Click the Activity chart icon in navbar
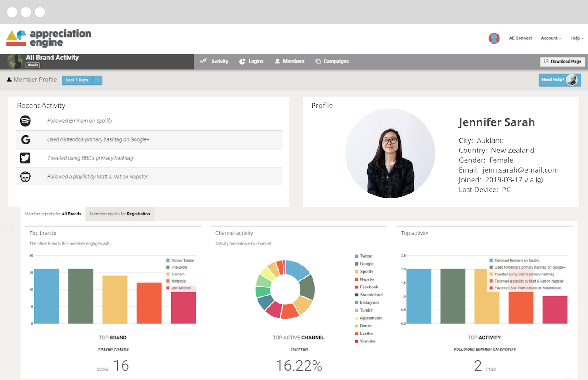The height and width of the screenshot is (380, 588). (203, 61)
